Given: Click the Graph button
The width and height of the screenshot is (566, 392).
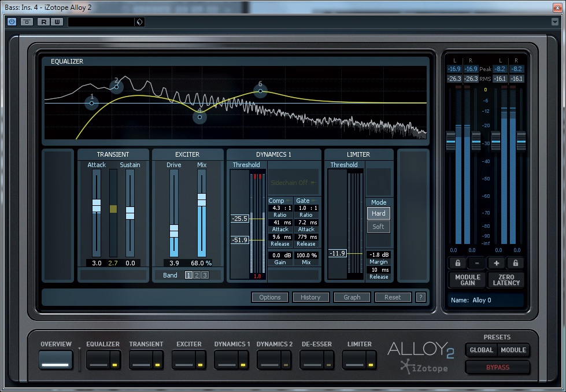Looking at the screenshot, I should pyautogui.click(x=352, y=297).
